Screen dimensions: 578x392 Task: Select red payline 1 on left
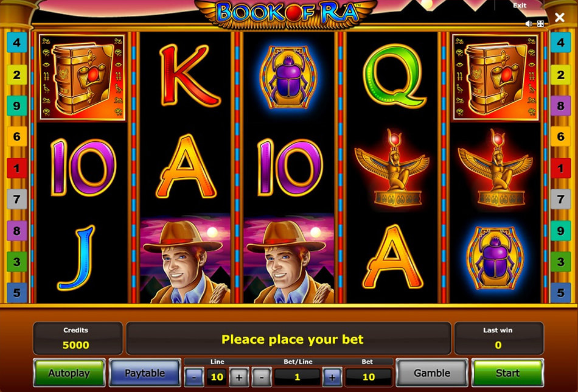pos(16,168)
